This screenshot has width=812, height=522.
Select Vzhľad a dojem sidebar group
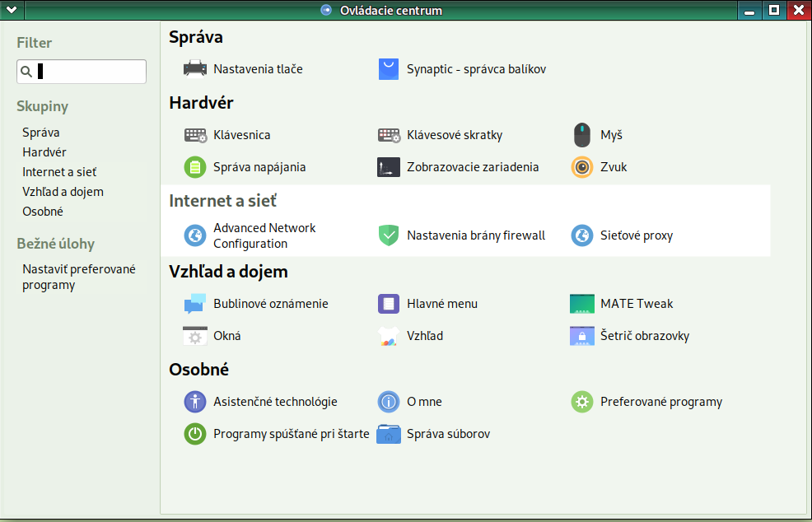coord(63,192)
